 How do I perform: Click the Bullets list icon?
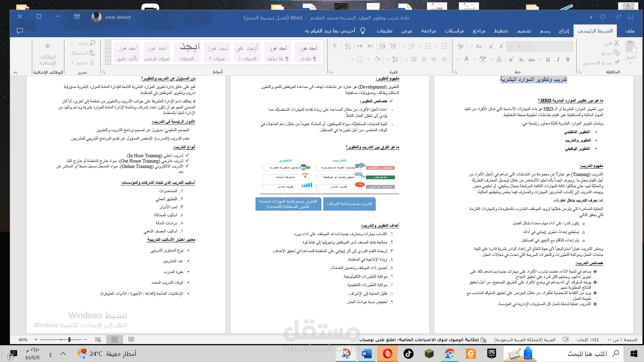[444, 46]
